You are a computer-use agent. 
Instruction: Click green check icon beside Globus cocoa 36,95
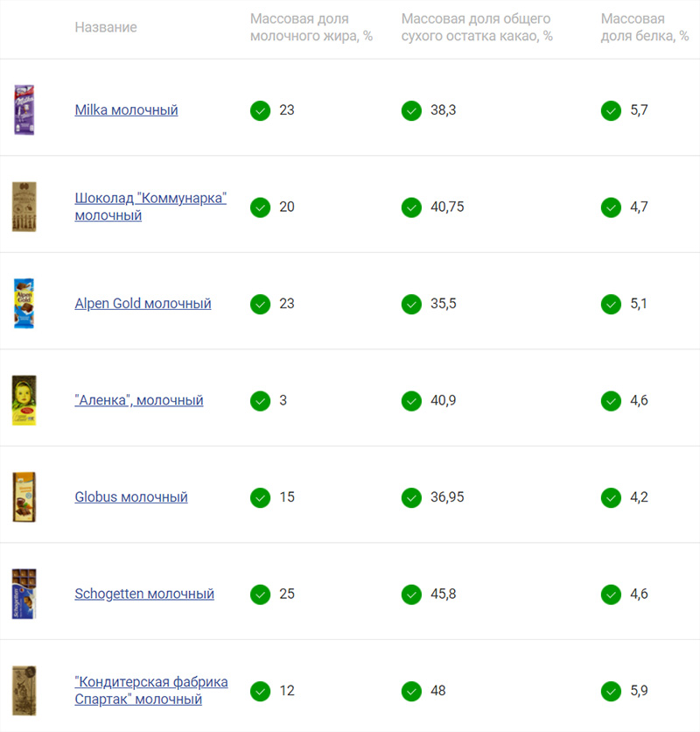coord(411,497)
